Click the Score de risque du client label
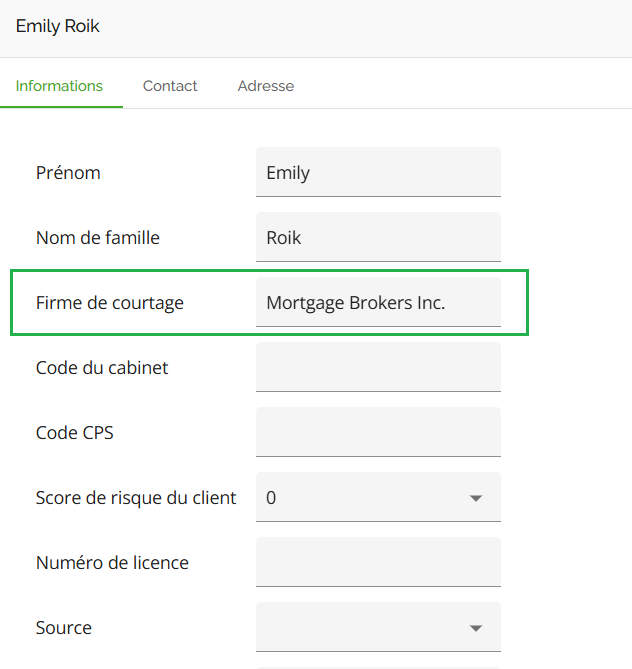This screenshot has width=632, height=669. pyautogui.click(x=136, y=498)
